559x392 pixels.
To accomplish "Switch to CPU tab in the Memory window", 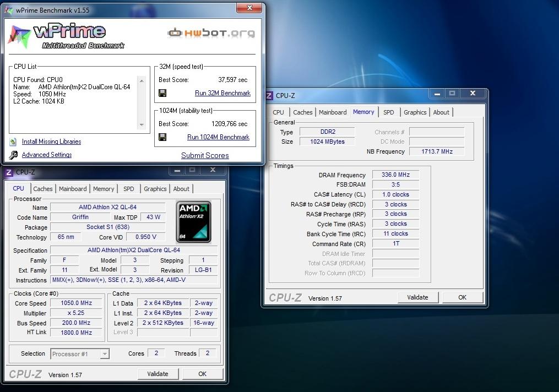I will pos(279,112).
